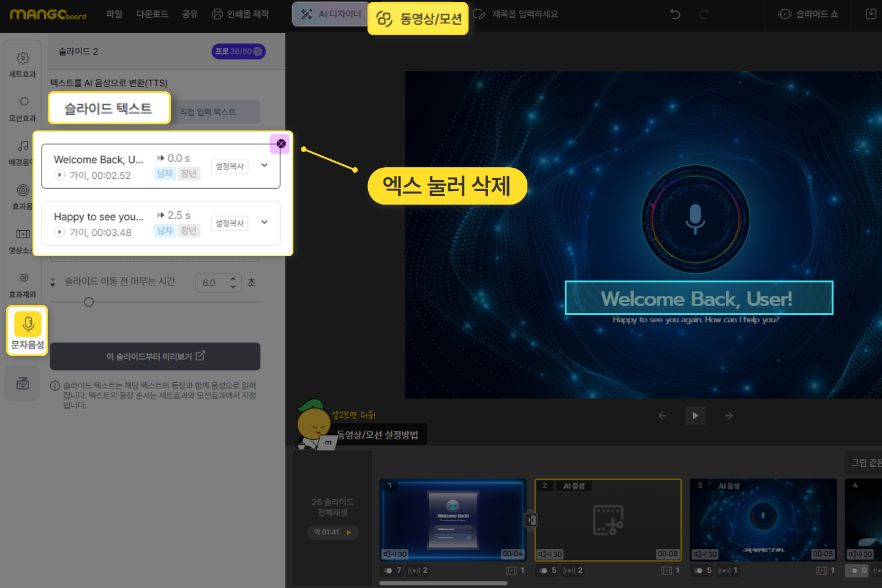Expand the Happy to see you item chevron

point(265,222)
